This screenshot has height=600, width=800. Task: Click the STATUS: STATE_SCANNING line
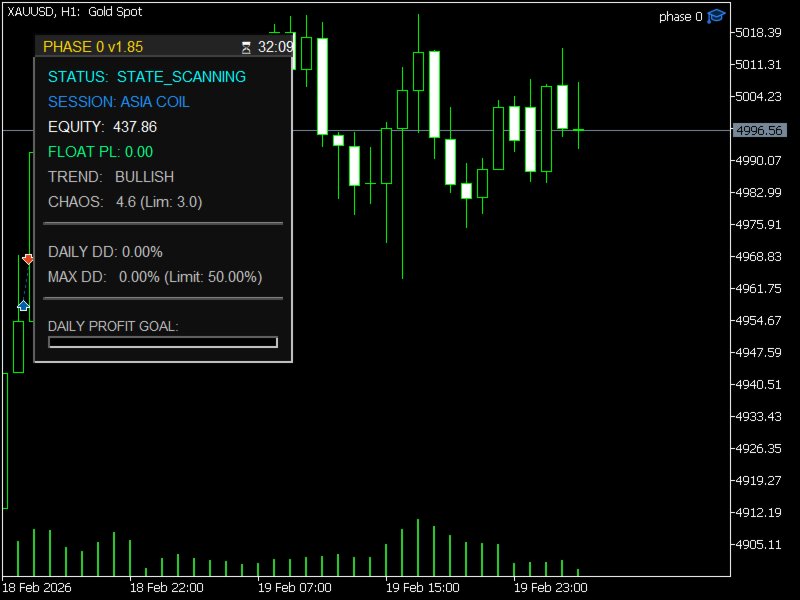pyautogui.click(x=147, y=77)
